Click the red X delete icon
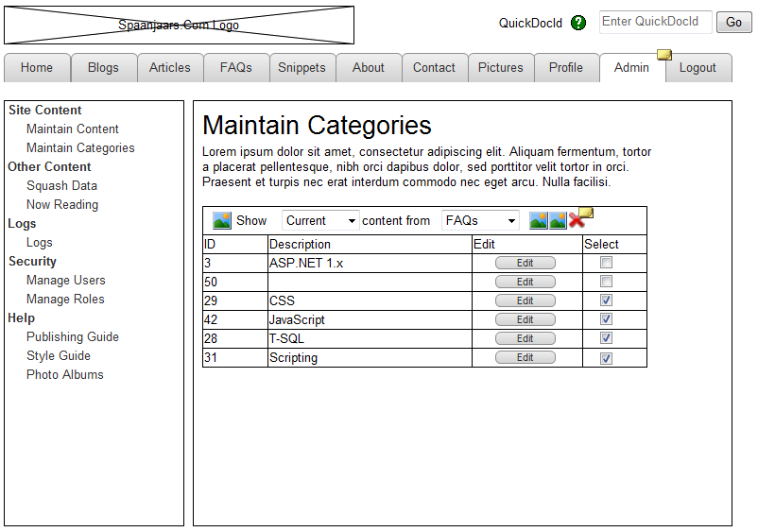Viewport: 758px width, 532px height. pyautogui.click(x=576, y=221)
